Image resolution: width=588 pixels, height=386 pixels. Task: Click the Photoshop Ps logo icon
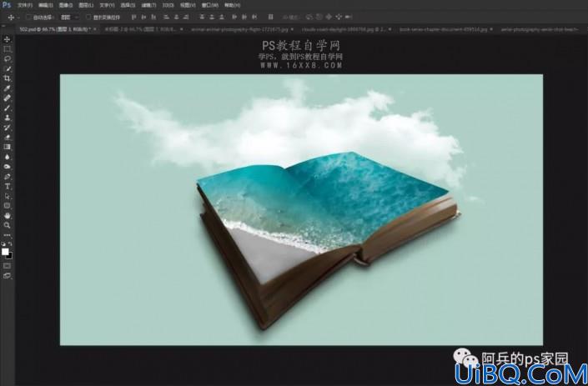coord(7,5)
